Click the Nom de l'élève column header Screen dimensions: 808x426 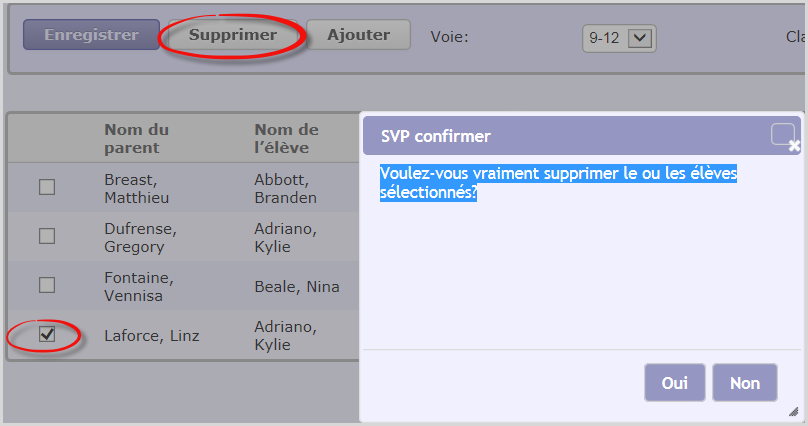(286, 139)
